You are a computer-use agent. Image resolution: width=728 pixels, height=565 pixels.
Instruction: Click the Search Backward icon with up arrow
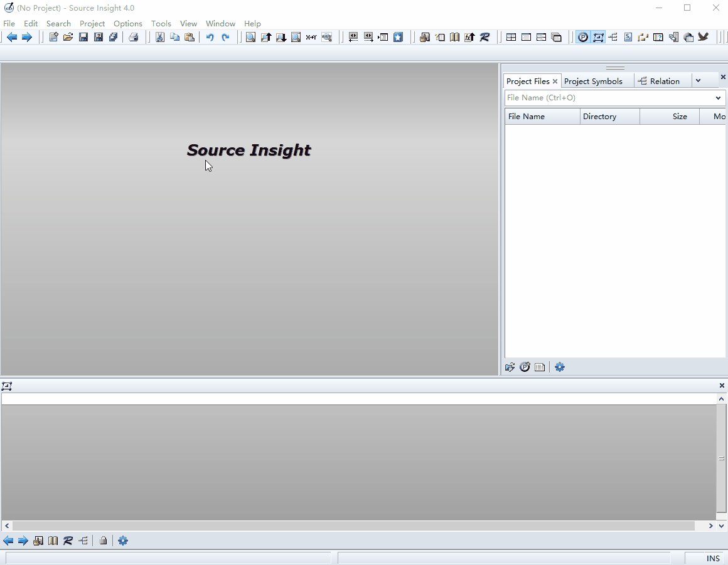(x=265, y=37)
